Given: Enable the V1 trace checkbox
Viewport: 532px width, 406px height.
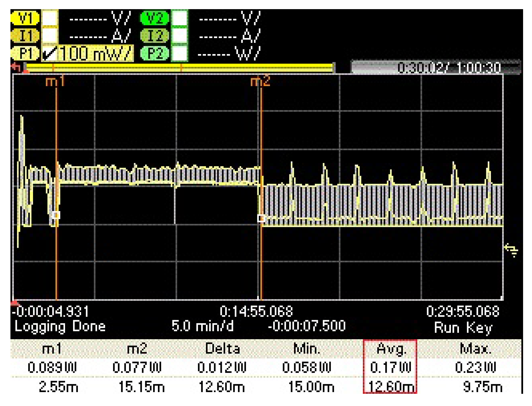Looking at the screenshot, I should 50,18.
